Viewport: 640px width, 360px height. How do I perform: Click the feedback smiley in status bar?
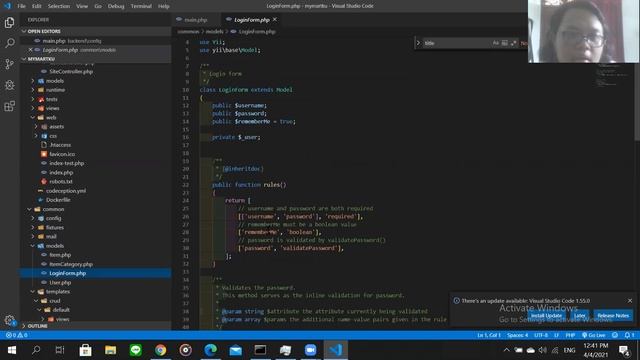(x=615, y=335)
